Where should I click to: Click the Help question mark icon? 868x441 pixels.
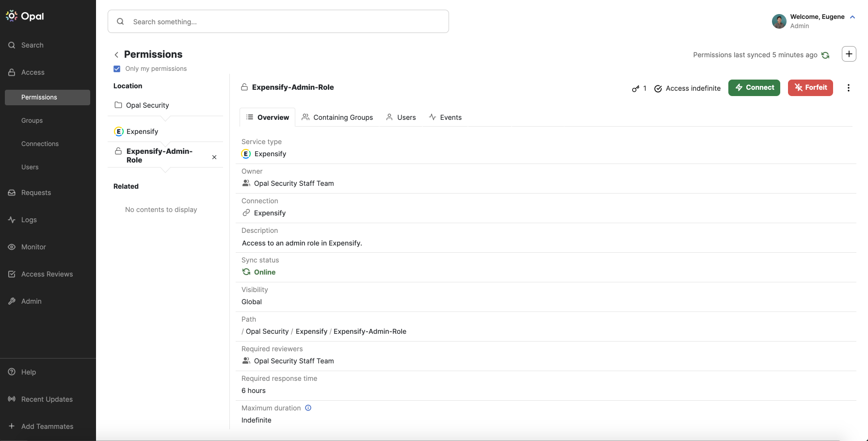(12, 372)
